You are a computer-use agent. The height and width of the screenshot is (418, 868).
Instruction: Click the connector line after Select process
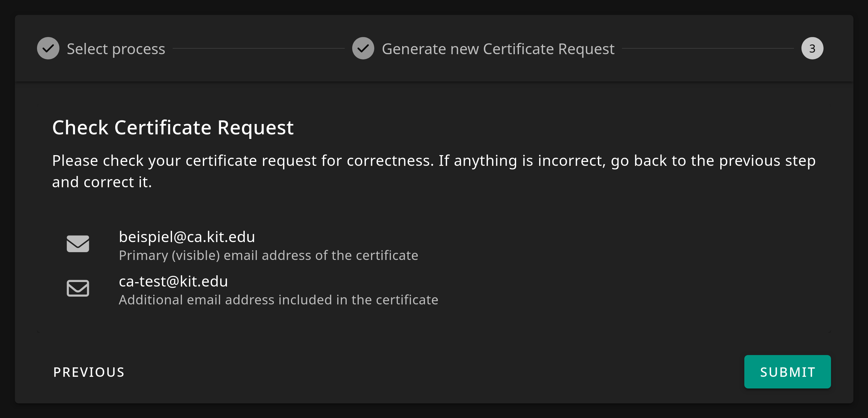[258, 48]
